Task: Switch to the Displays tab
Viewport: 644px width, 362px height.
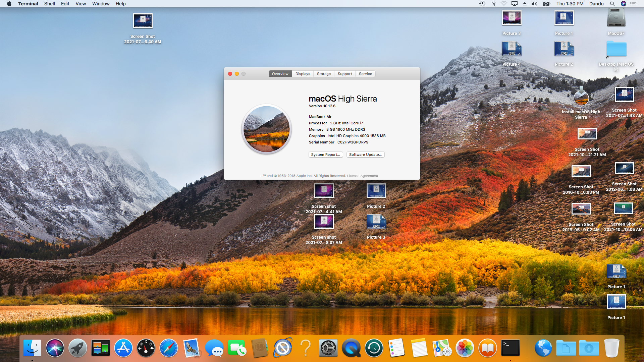Action: point(303,74)
